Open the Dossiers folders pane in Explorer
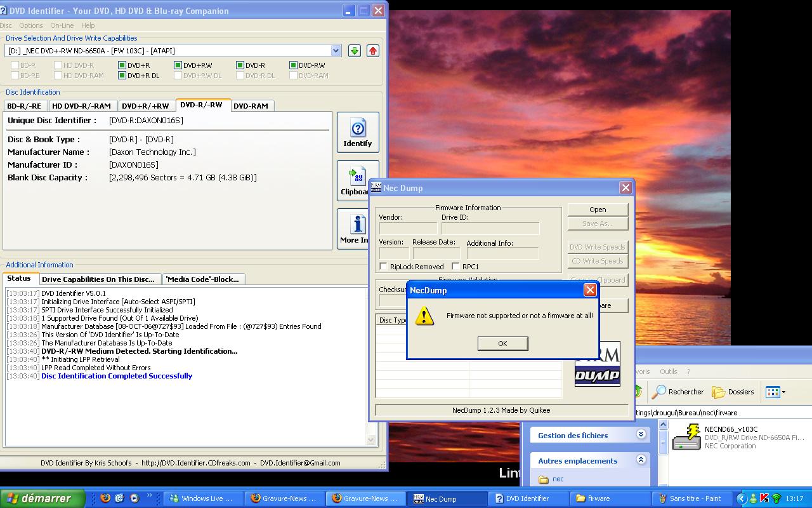The height and width of the screenshot is (508, 812). (x=733, y=392)
